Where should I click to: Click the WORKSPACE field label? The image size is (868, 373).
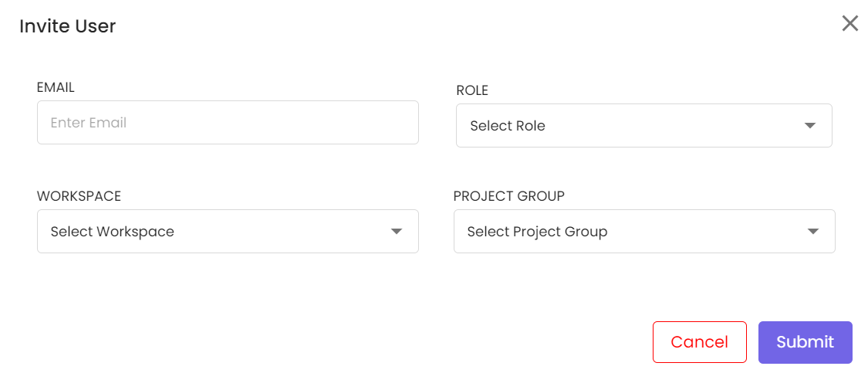point(79,196)
